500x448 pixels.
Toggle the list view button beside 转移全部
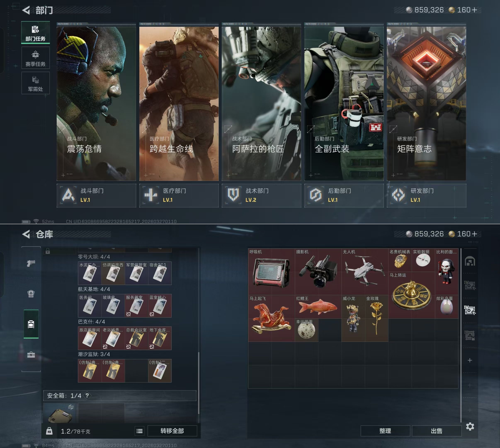[140, 431]
